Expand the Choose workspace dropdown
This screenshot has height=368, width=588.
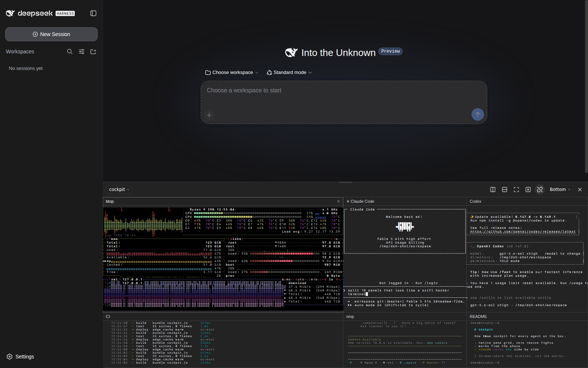point(232,72)
